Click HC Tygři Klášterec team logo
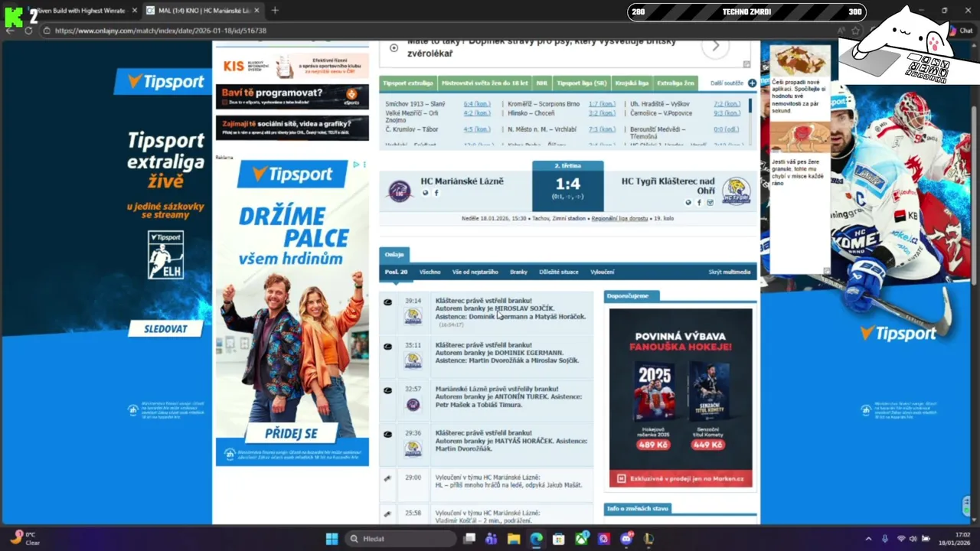The height and width of the screenshot is (551, 980). (x=736, y=191)
